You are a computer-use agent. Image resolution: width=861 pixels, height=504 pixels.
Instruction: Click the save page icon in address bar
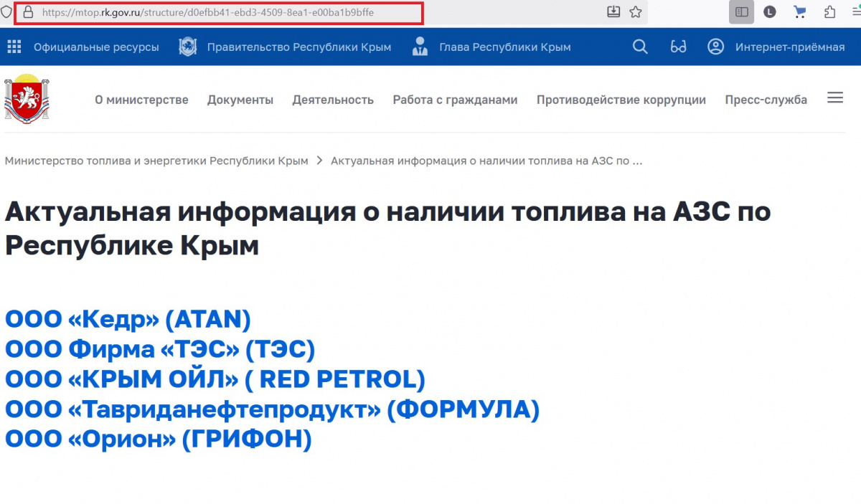[613, 12]
